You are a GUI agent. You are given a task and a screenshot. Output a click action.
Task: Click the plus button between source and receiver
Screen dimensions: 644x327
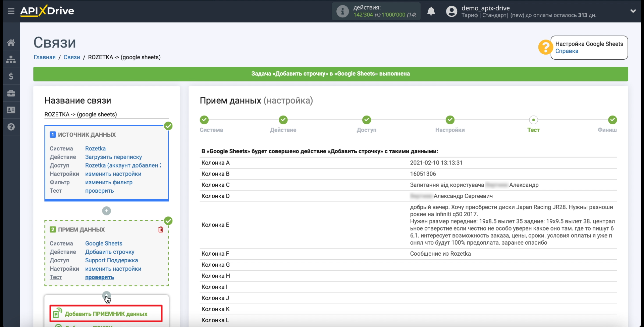[x=106, y=211]
